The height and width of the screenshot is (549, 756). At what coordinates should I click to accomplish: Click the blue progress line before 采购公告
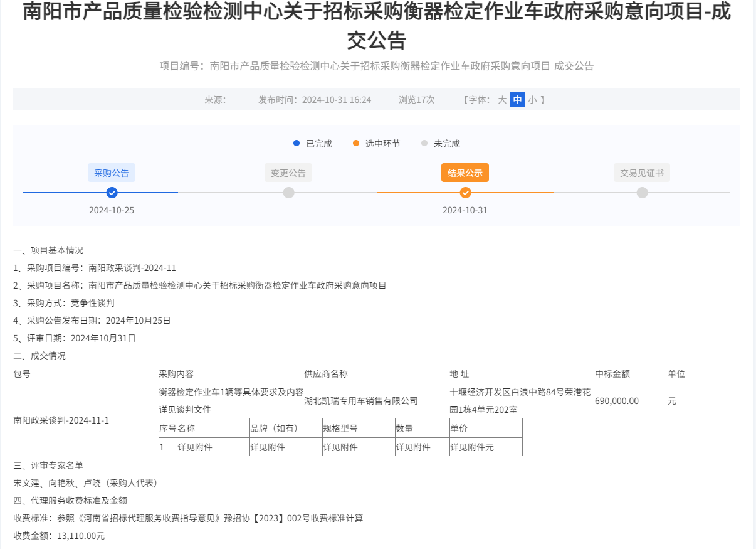[x=63, y=193]
